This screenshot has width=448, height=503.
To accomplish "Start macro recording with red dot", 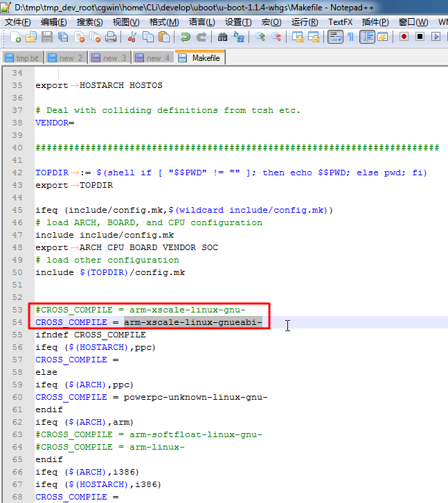I will (404, 37).
